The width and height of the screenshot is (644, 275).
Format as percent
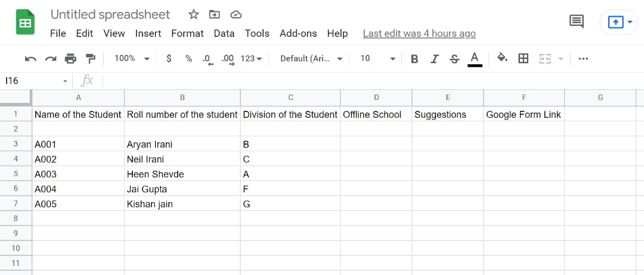tap(188, 58)
